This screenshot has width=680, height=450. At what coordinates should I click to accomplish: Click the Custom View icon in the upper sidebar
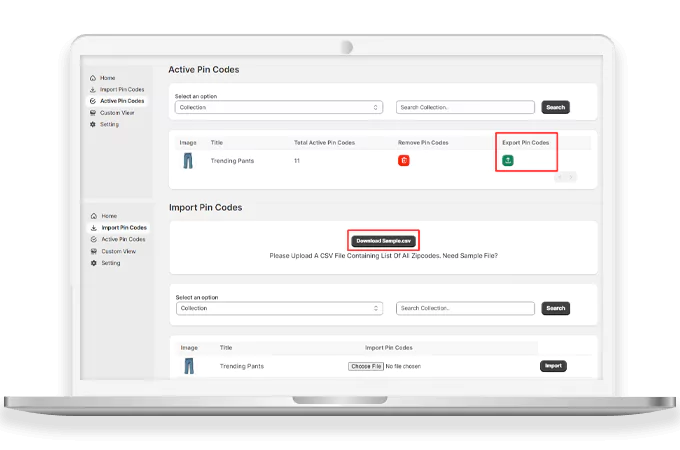[93, 113]
